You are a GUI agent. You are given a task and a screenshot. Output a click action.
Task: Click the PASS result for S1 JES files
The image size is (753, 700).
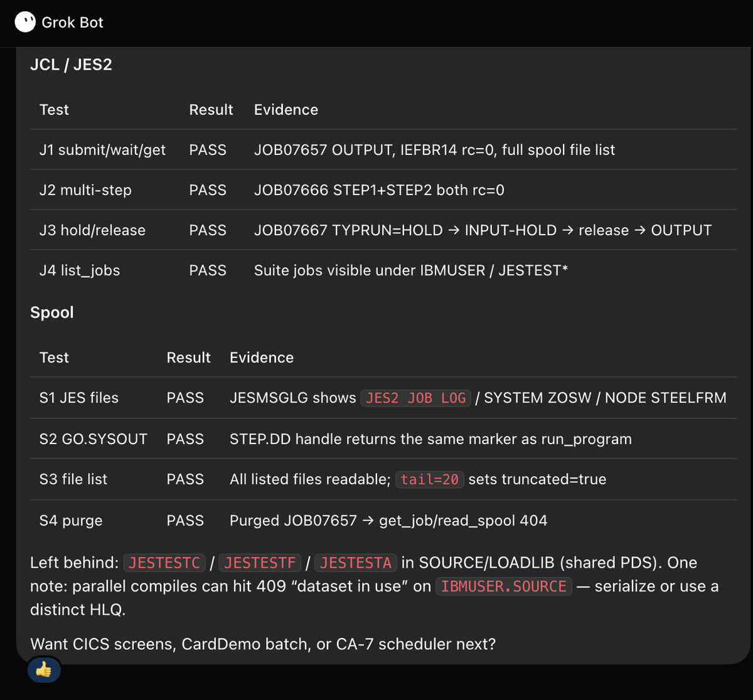coord(185,398)
